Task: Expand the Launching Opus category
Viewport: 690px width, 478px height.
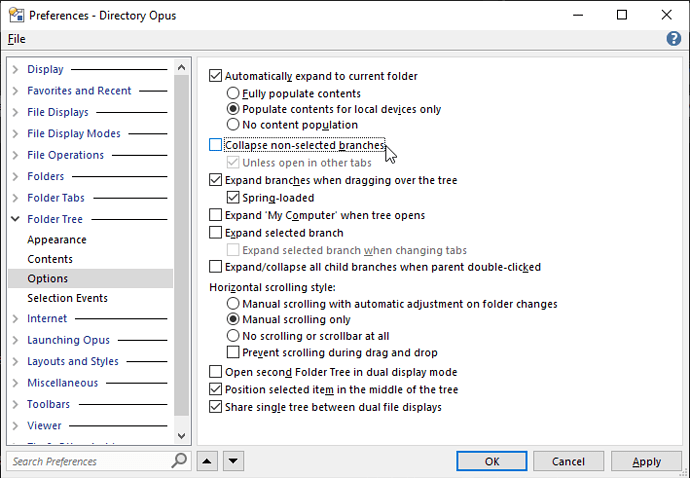Action: (x=15, y=340)
